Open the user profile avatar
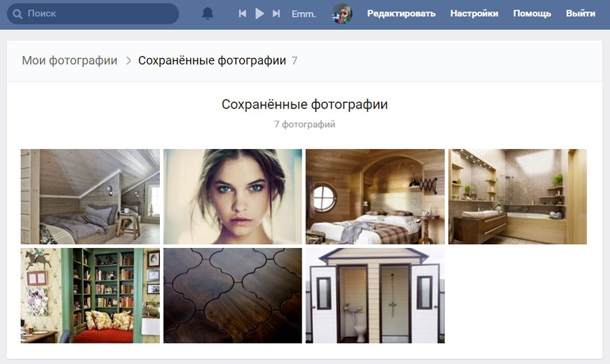 tap(342, 14)
